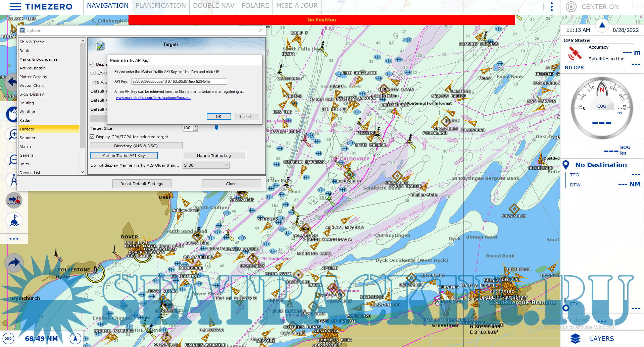The height and width of the screenshot is (347, 644).
Task: Click the Center On target icon
Action: coord(571,7)
